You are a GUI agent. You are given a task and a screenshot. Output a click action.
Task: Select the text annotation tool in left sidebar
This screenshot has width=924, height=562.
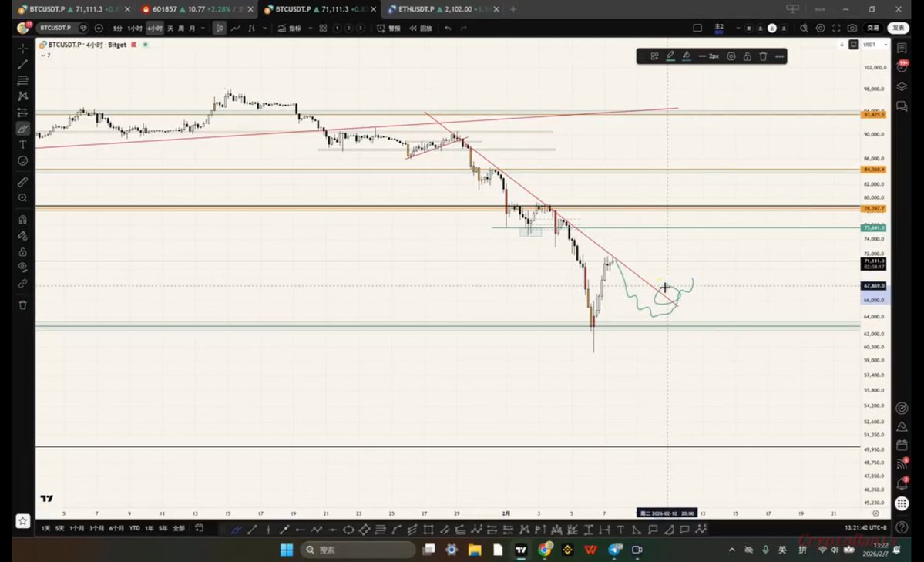pos(23,144)
